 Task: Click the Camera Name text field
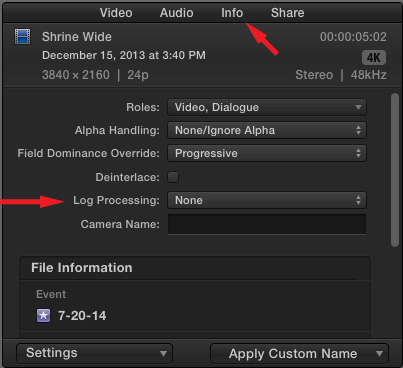coord(267,224)
